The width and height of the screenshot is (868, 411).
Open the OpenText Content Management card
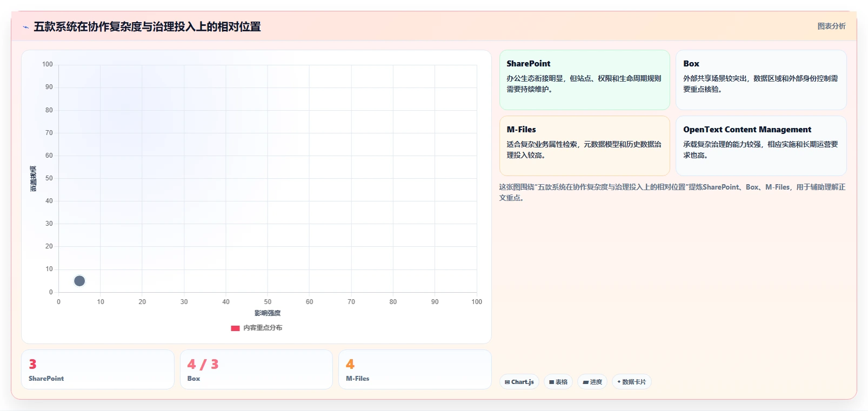click(x=761, y=146)
